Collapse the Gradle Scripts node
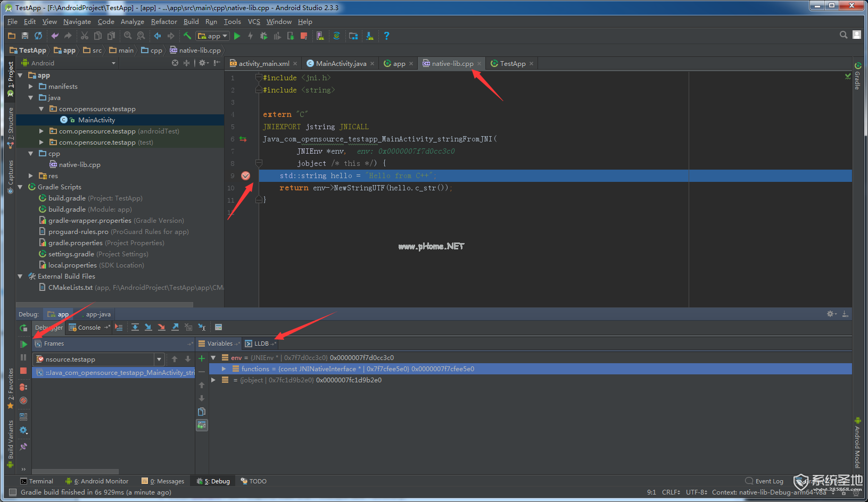868x502 pixels. pyautogui.click(x=20, y=187)
